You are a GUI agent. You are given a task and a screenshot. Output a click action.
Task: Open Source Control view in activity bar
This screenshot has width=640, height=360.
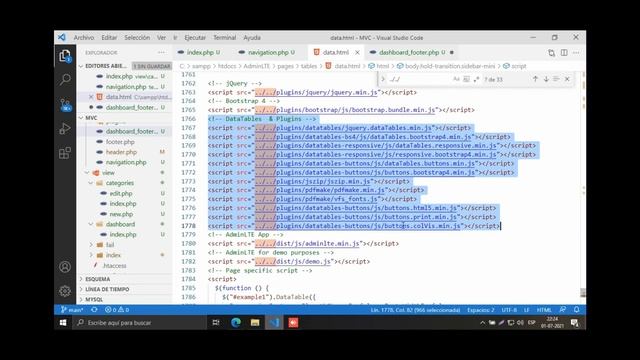pyautogui.click(x=65, y=105)
